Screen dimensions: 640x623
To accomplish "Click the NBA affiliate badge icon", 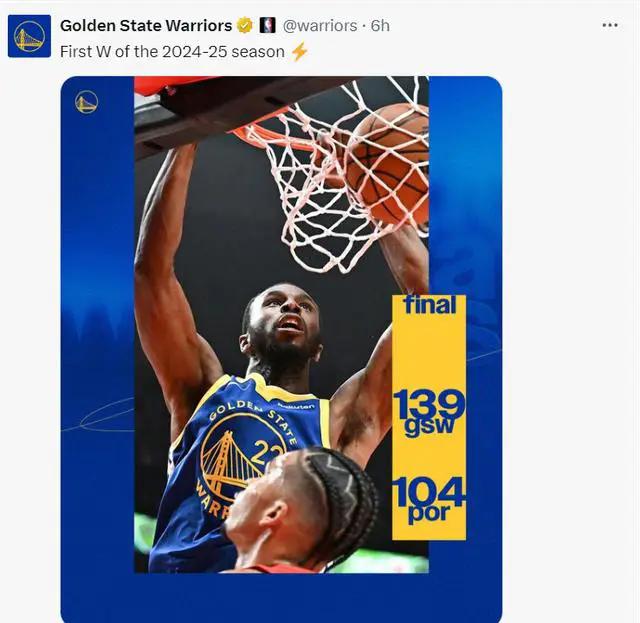I will [x=268, y=26].
